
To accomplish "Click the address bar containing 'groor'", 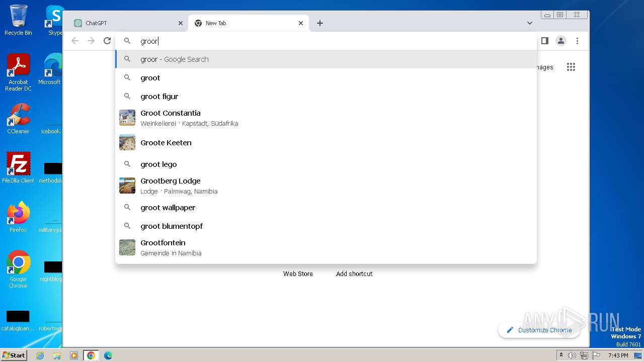I will coord(326,41).
